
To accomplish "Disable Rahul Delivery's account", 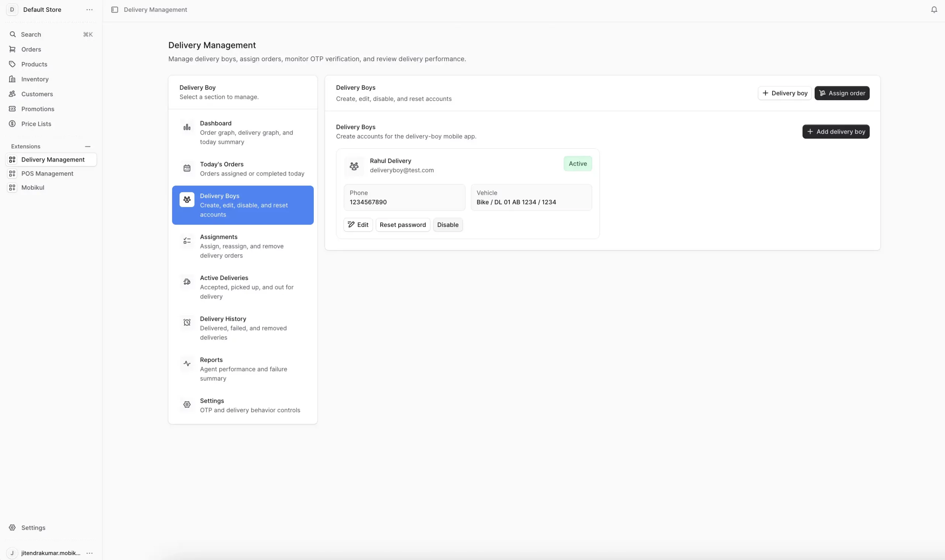I will pos(448,225).
